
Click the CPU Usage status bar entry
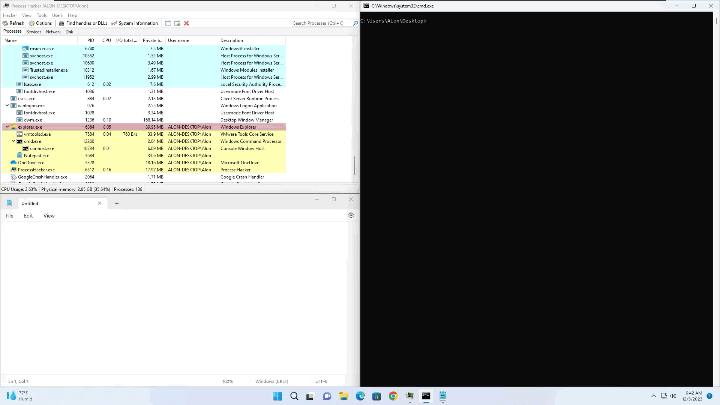pos(19,189)
